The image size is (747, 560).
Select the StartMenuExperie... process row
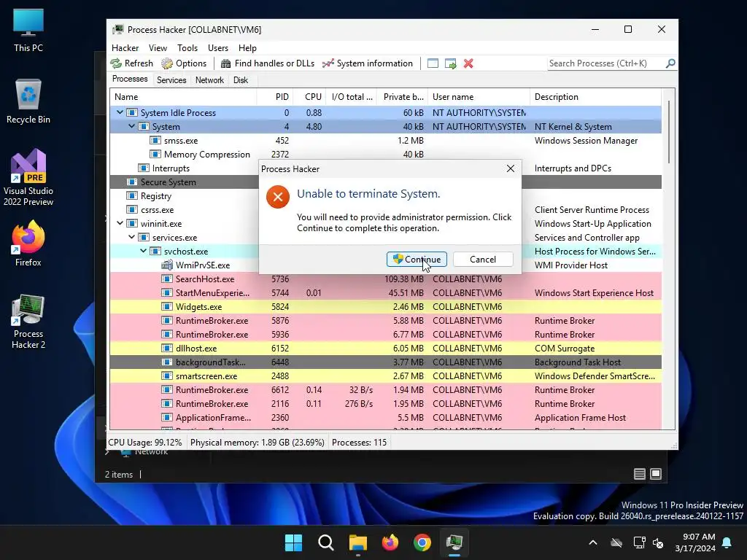(386, 293)
